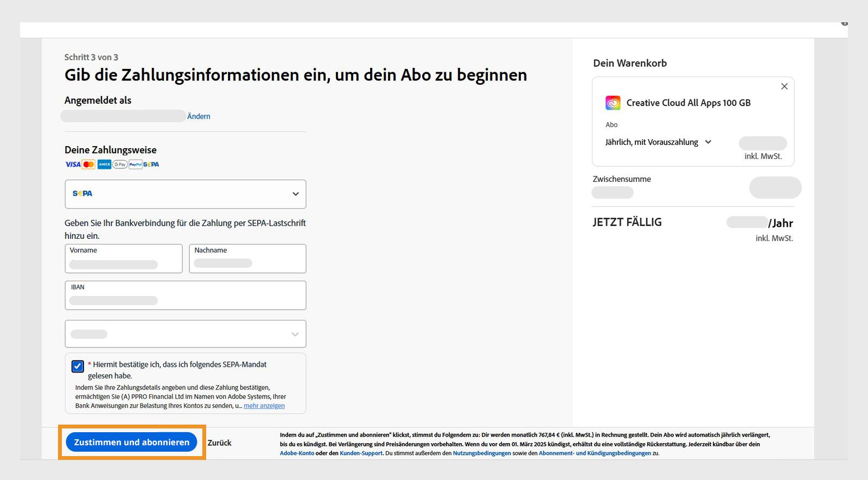Click the Dein Warenkorb heading
This screenshot has height=480, width=868.
pos(630,63)
